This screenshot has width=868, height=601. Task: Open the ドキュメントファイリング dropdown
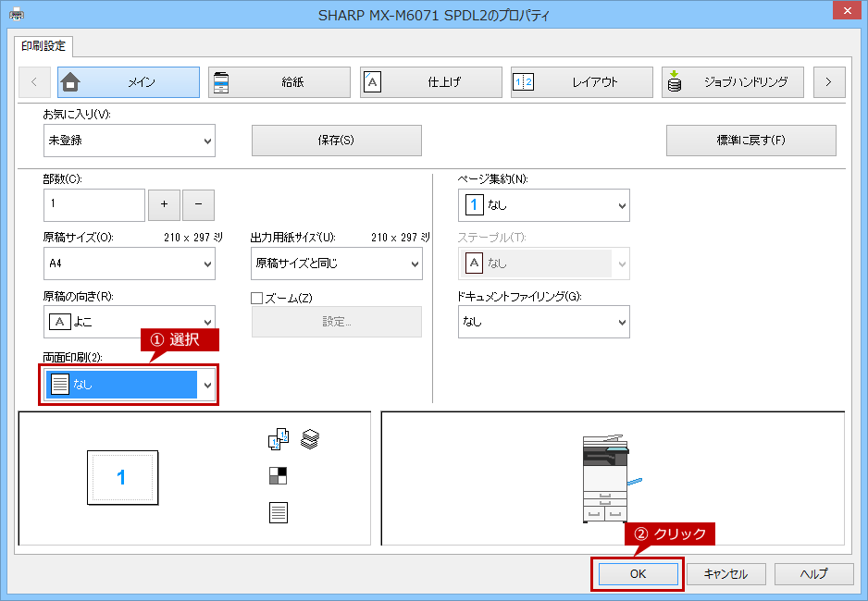543,322
